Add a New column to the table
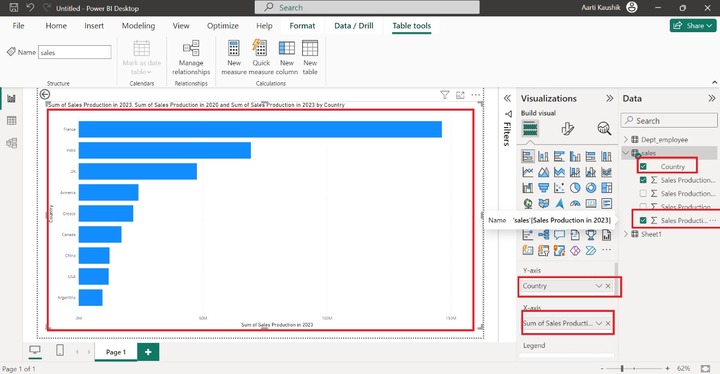 287,57
